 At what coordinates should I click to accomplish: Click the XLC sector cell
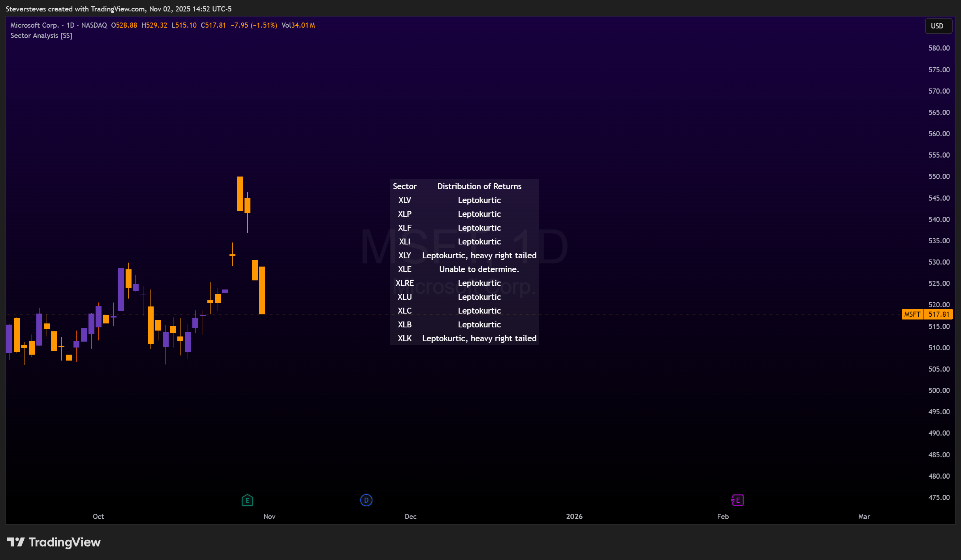click(404, 311)
